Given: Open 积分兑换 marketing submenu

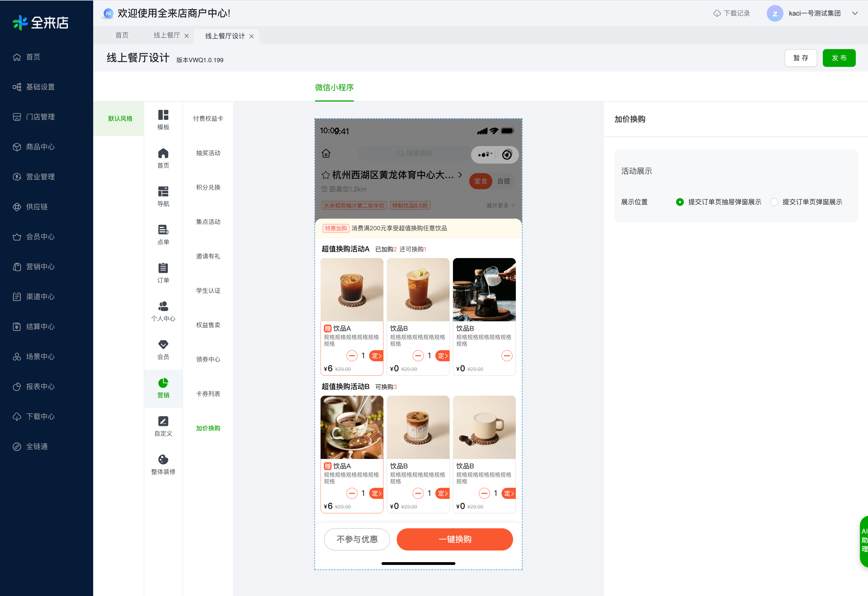Looking at the screenshot, I should pyautogui.click(x=208, y=187).
